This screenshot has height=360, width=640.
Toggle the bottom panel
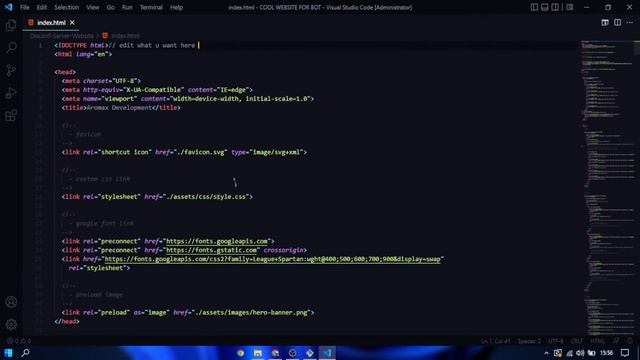(544, 7)
